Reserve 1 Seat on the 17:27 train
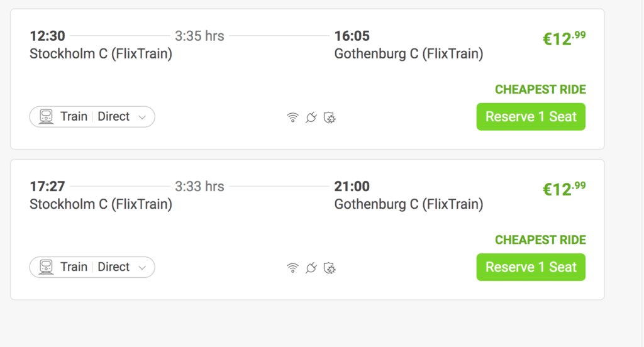The width and height of the screenshot is (644, 347). pos(531,267)
